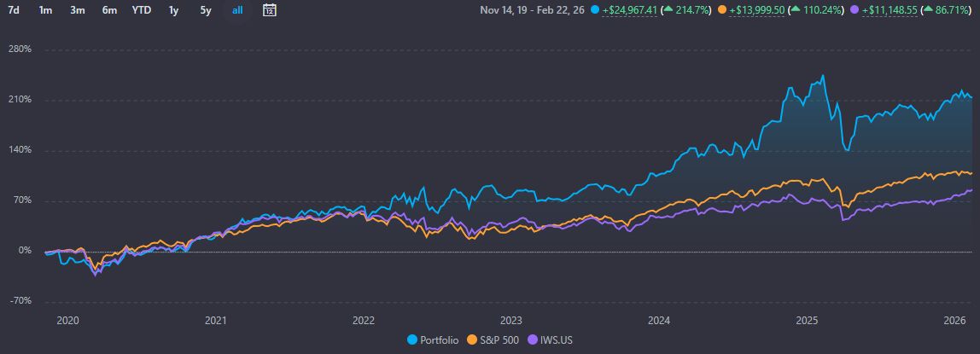This screenshot has height=354, width=980.
Task: Switch the chart to the 7d range
Action: pyautogui.click(x=14, y=10)
